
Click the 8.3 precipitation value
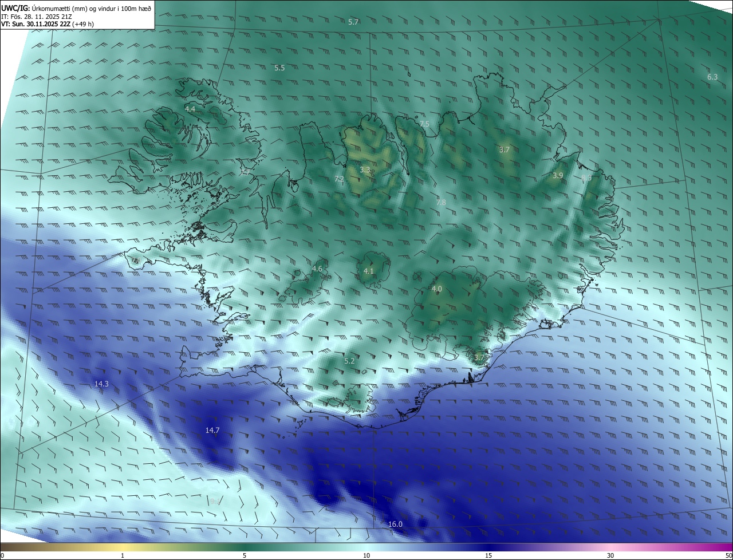(x=586, y=178)
